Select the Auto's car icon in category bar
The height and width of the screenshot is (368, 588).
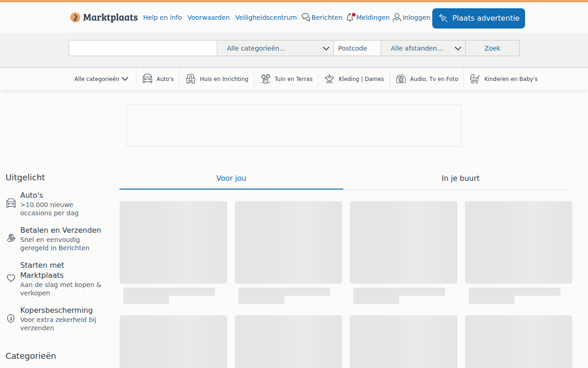point(147,79)
